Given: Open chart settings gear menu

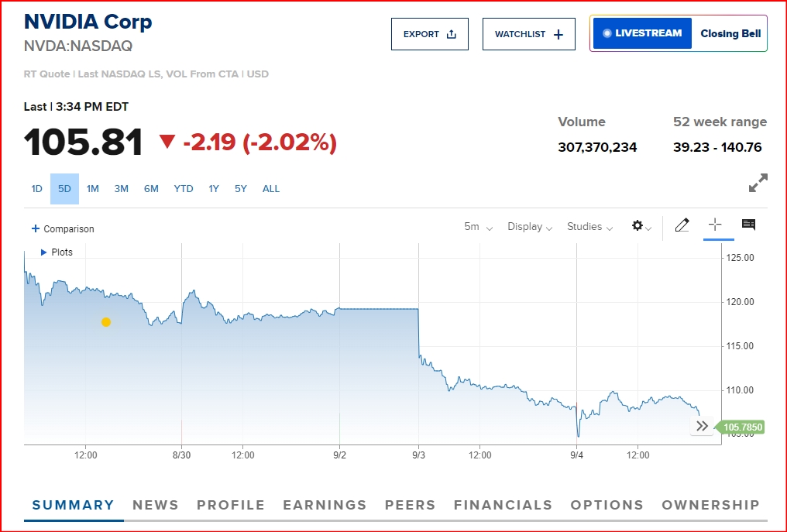Looking at the screenshot, I should [641, 226].
